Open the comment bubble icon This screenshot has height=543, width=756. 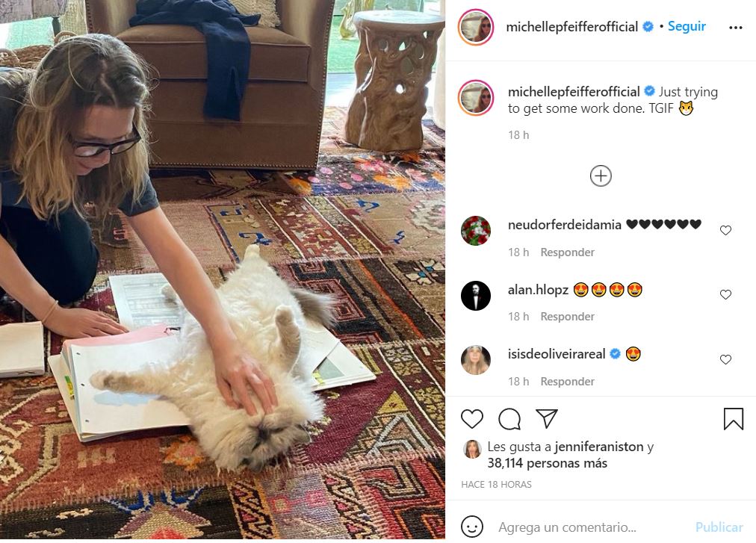(x=509, y=418)
